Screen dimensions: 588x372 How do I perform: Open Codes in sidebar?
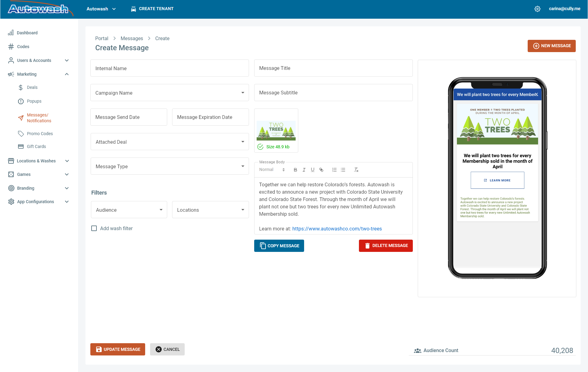[x=23, y=47]
